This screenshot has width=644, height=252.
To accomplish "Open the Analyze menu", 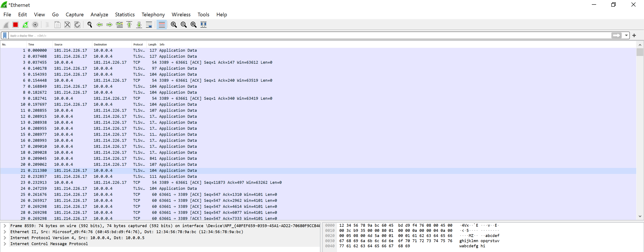I will (x=99, y=15).
